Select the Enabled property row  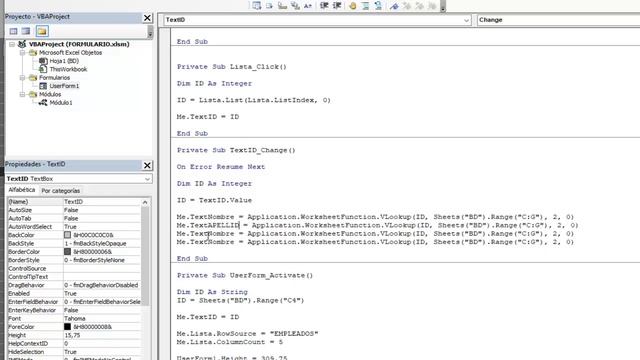[x=74, y=293]
